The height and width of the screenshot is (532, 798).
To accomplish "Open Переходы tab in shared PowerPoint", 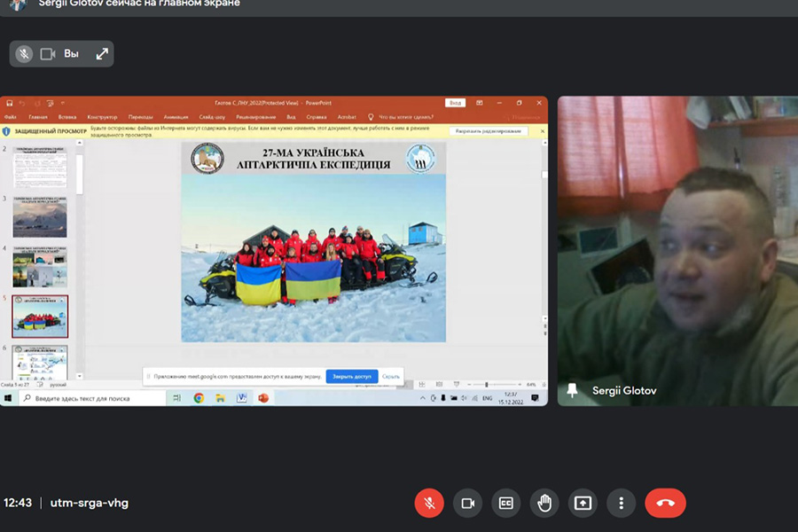I will [x=140, y=117].
